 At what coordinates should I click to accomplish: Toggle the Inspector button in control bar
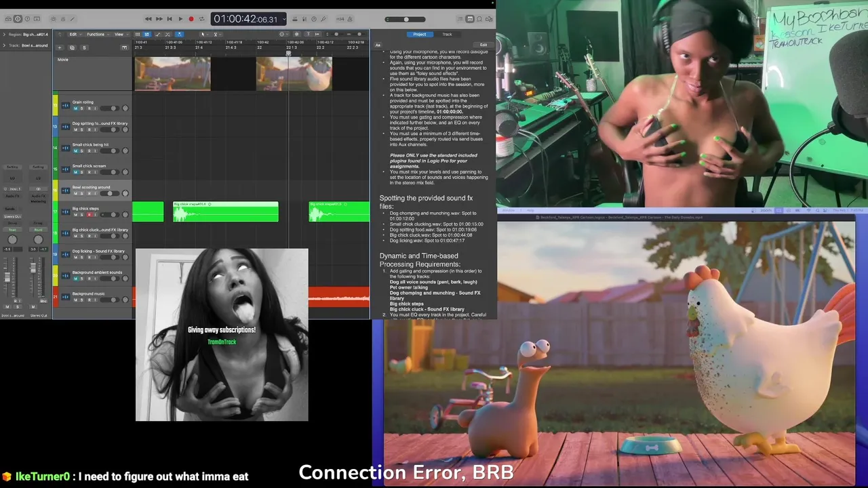[18, 19]
